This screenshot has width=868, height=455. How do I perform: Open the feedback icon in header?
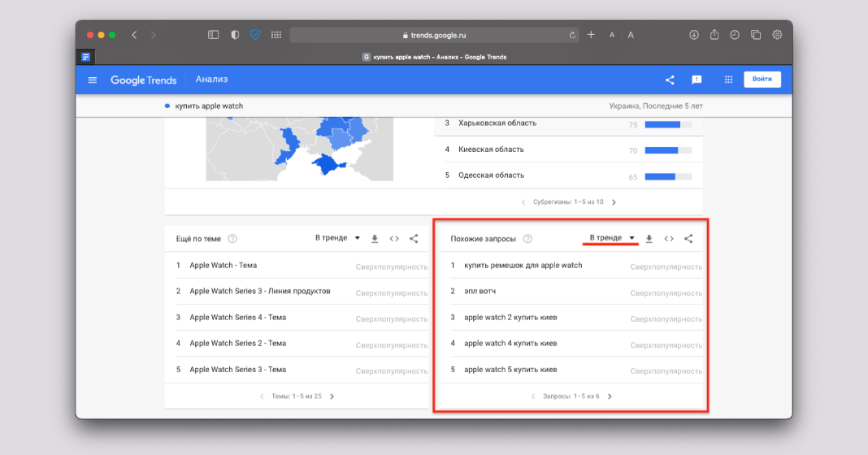pos(697,80)
